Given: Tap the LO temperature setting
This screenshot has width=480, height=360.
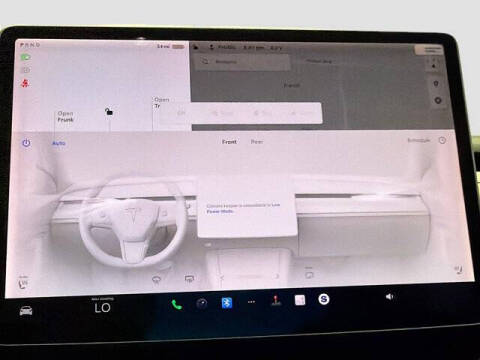Looking at the screenshot, I should point(102,308).
